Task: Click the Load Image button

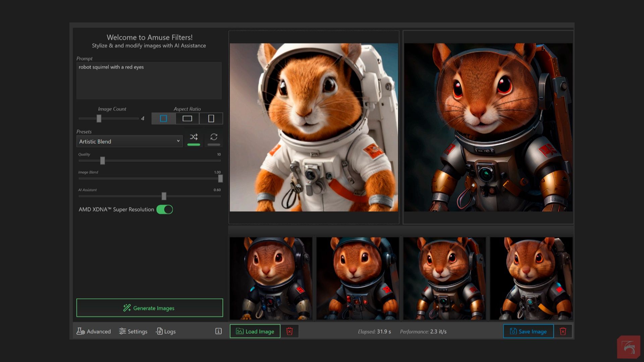Action: pyautogui.click(x=255, y=331)
